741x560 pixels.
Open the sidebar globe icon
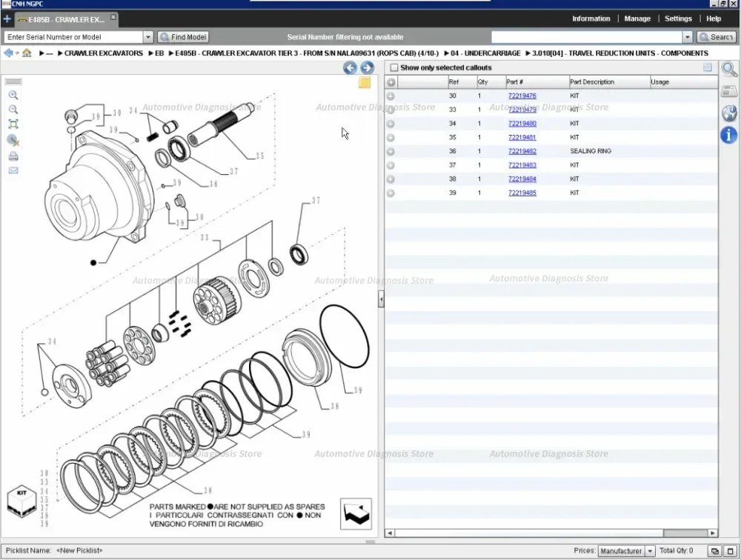click(728, 113)
